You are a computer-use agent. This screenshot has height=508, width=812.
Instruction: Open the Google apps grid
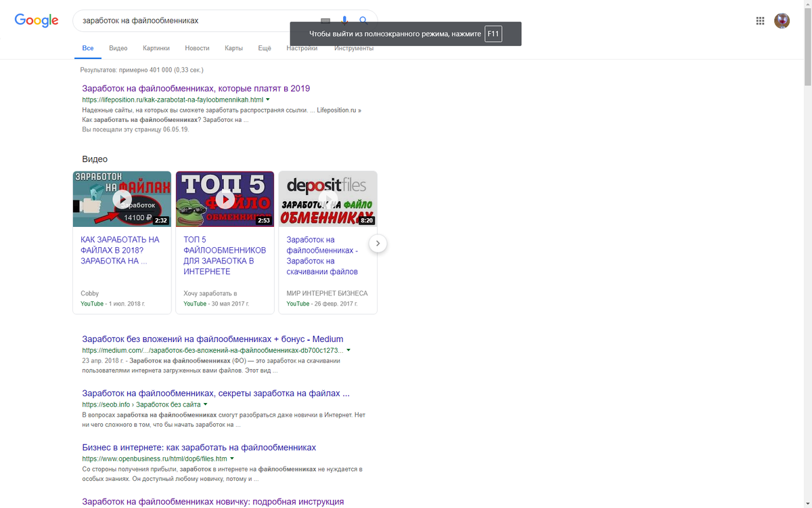(760, 21)
